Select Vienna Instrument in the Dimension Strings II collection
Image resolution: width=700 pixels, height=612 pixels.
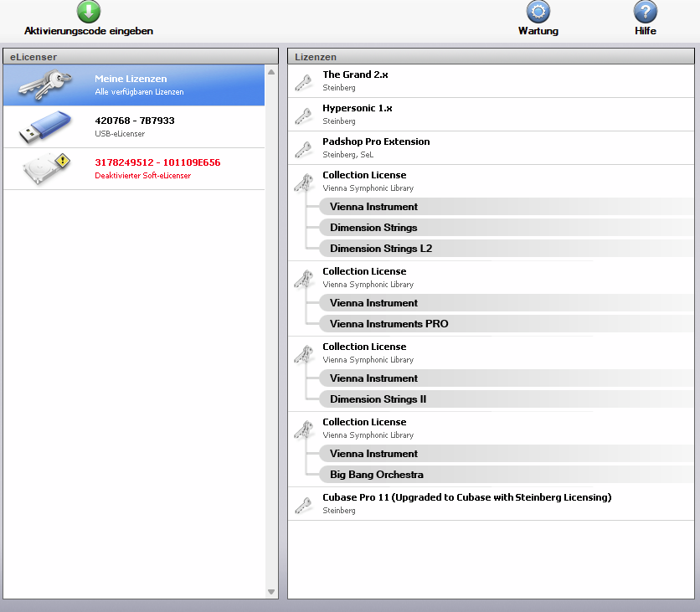coord(507,378)
